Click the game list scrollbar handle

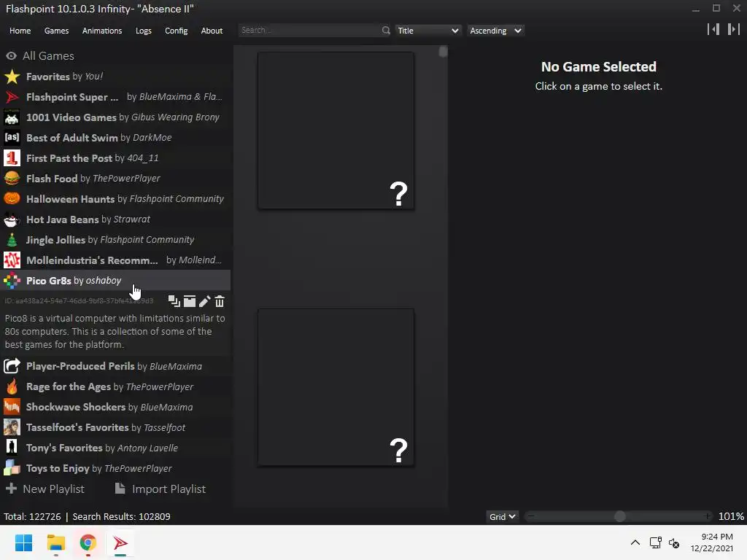click(443, 52)
